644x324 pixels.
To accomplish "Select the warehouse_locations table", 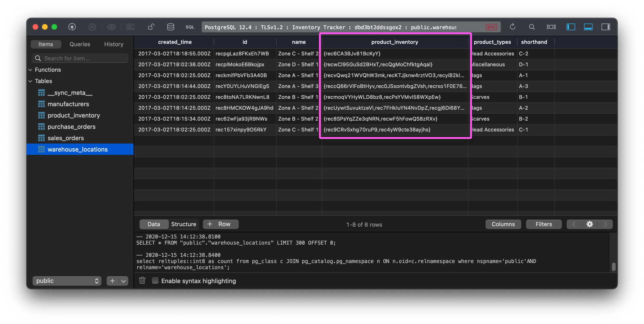I will click(80, 149).
